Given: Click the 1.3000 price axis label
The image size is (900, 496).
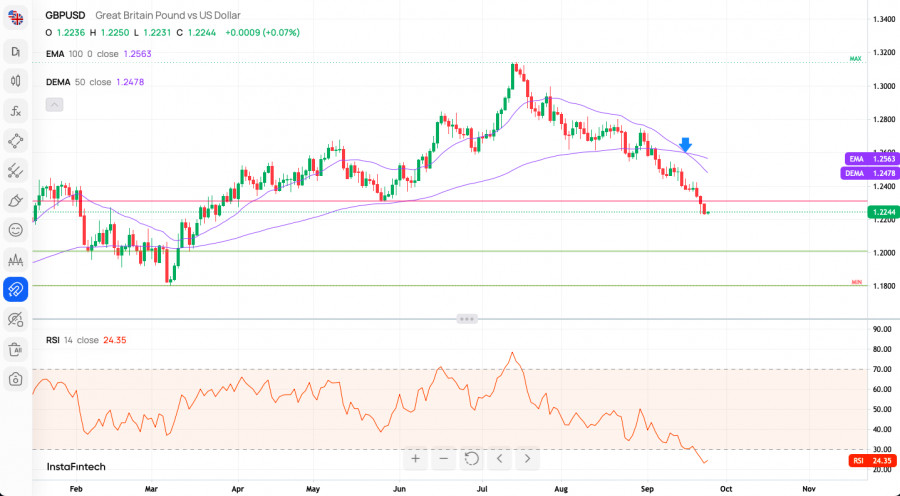Looking at the screenshot, I should (884, 86).
